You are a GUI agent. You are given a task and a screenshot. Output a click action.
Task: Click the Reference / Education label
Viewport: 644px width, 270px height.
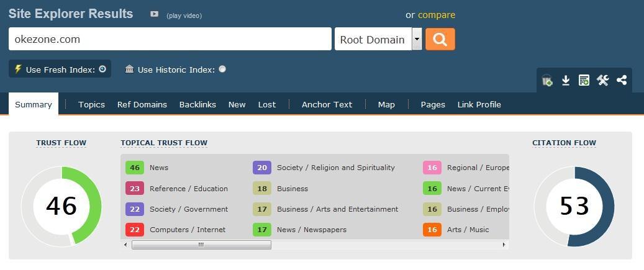[189, 188]
